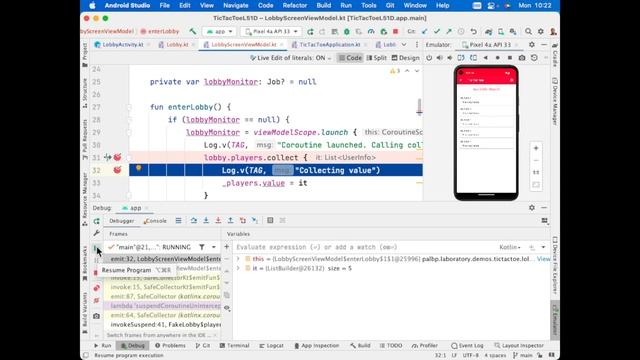Viewport: 640px width, 360px height.
Task: Click the Git Update Project arrow icon
Action: pos(424,31)
